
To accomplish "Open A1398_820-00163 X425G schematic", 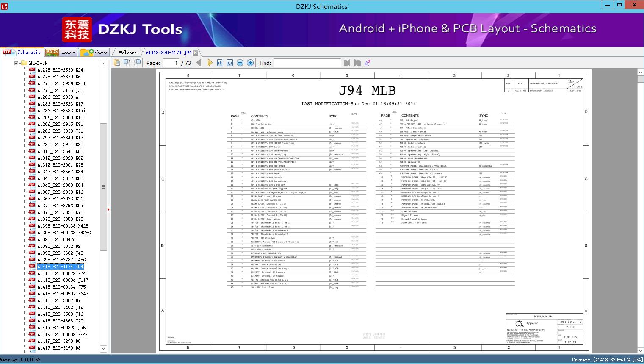I will 64,233.
